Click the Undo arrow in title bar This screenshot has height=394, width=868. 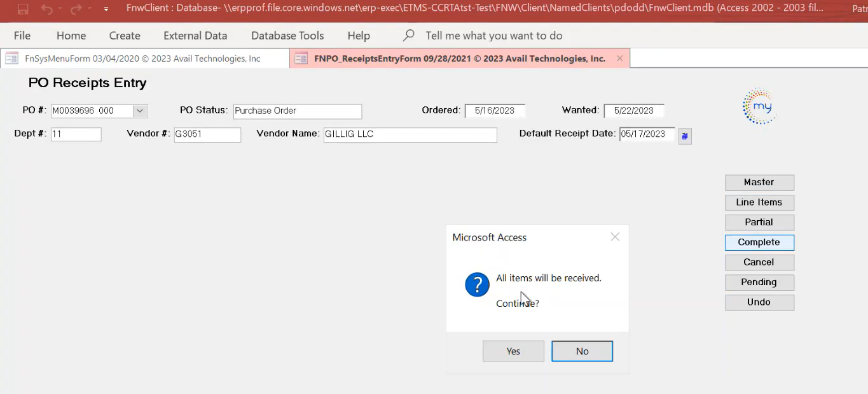(x=46, y=9)
